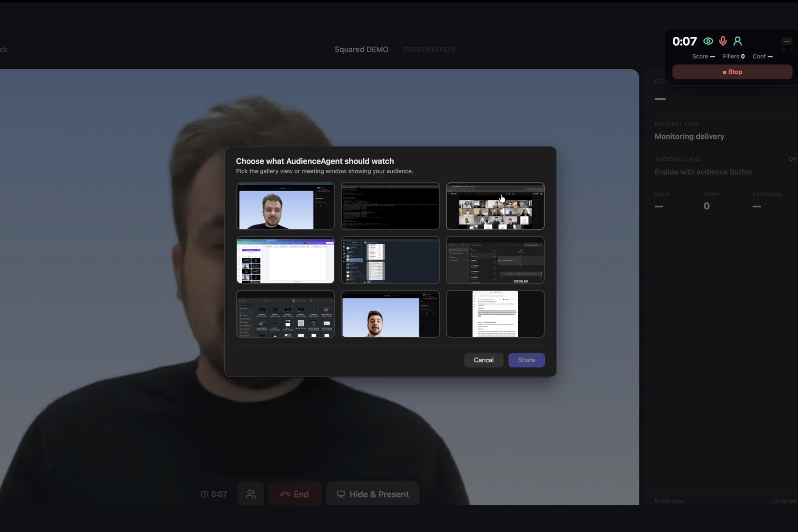Choose the file browser window thumbnail
The width and height of the screenshot is (798, 532).
tap(285, 314)
